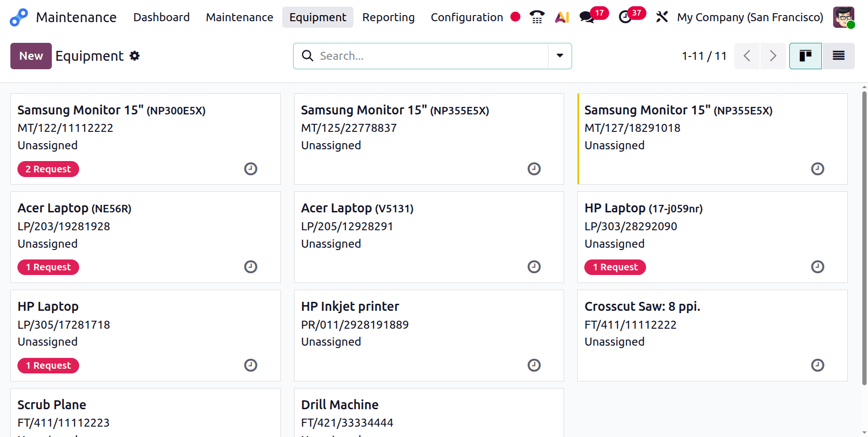Open conversations with 17 messages
Screen dimensions: 868x437
click(x=593, y=16)
